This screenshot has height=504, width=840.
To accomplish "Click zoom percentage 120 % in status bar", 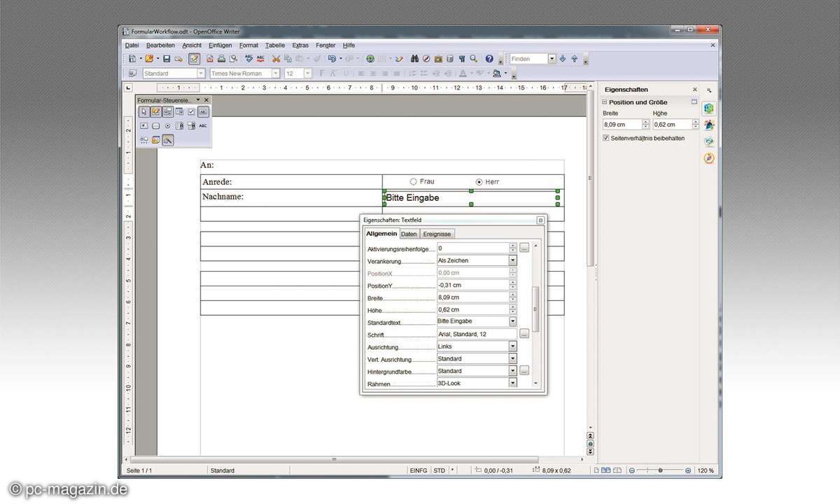I will pyautogui.click(x=705, y=470).
